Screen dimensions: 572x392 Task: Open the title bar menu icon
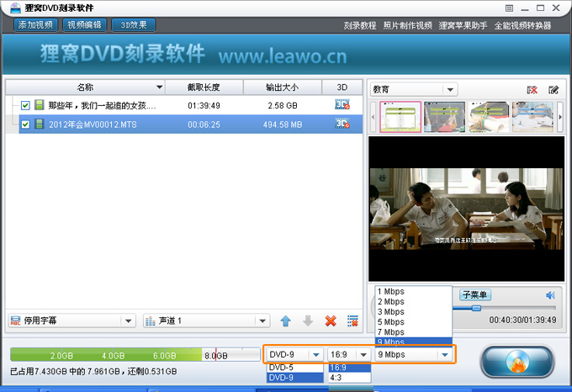click(x=509, y=8)
